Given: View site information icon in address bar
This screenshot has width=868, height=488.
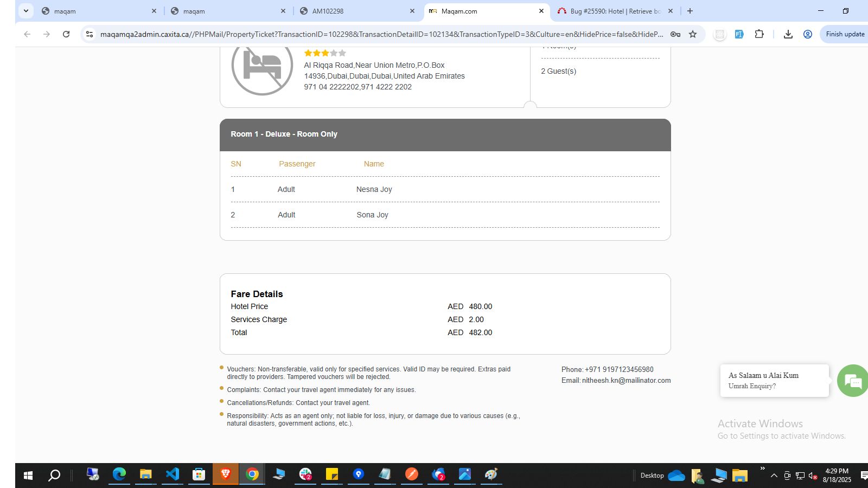Looking at the screenshot, I should click(90, 34).
